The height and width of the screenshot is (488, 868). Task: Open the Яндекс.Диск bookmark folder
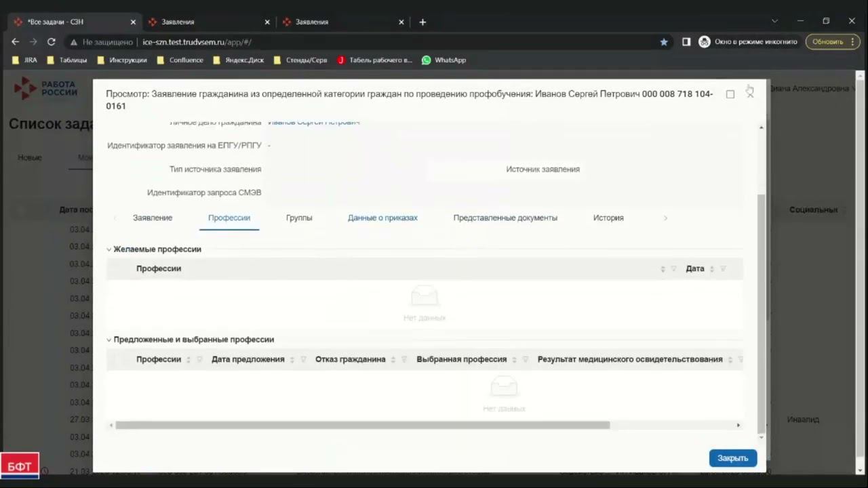click(238, 60)
